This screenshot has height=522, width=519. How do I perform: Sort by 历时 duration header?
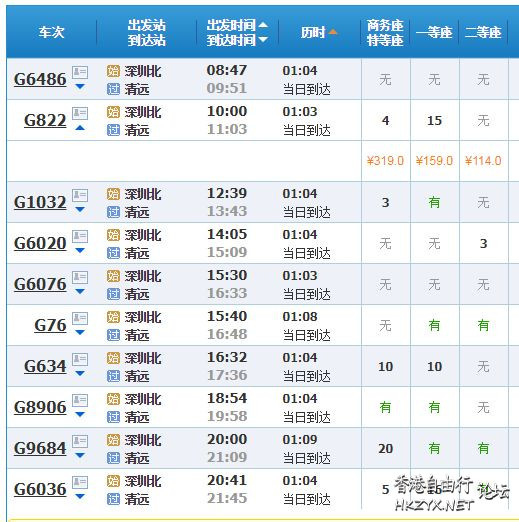tap(319, 32)
